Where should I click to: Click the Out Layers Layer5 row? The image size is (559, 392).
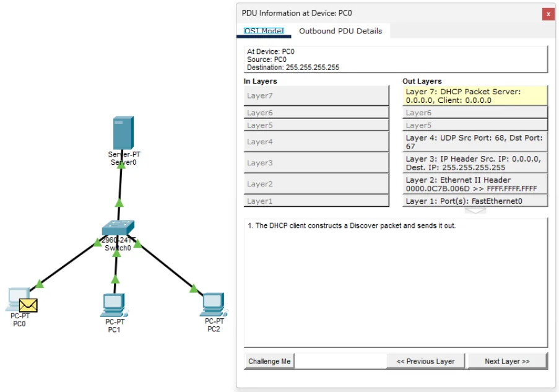point(475,125)
